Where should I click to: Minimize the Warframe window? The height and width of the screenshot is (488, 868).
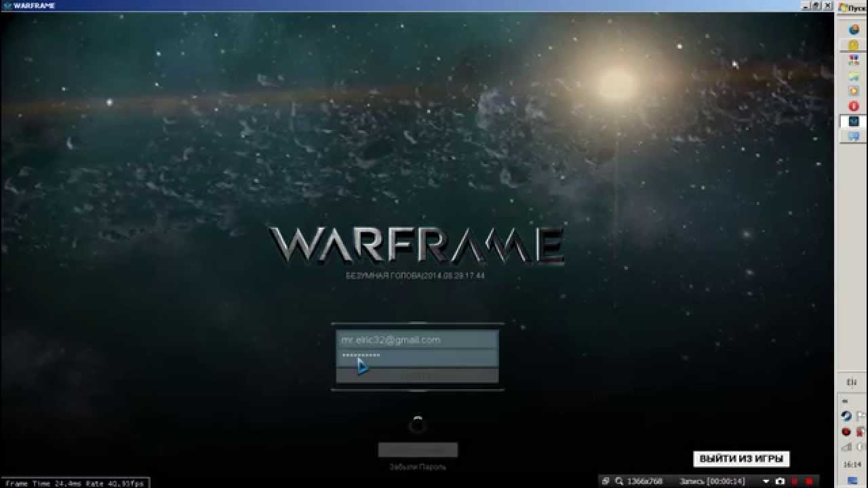click(x=806, y=5)
